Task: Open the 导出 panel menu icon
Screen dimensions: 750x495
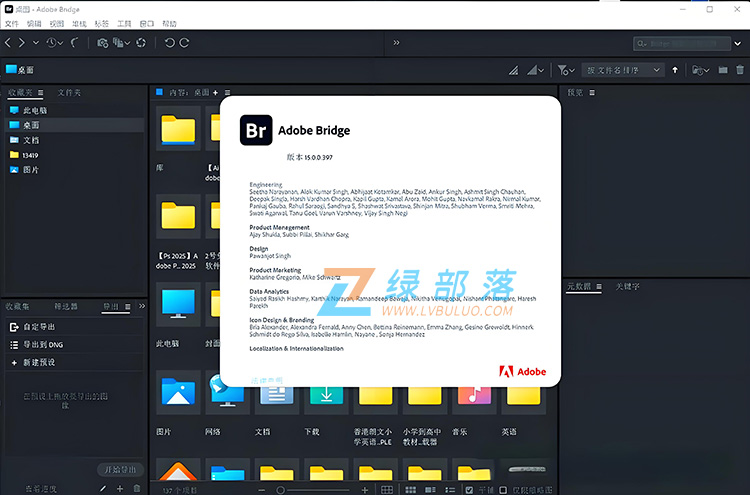Action: [x=128, y=307]
